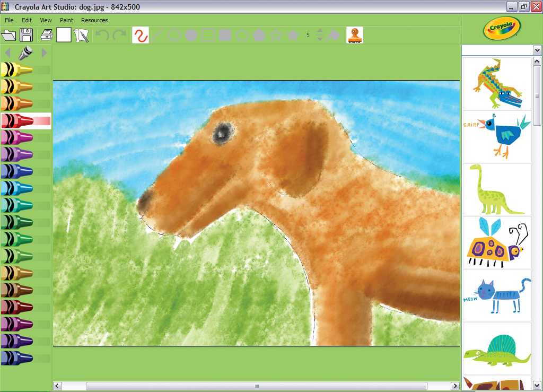This screenshot has height=392, width=543.
Task: Click the blank white page icon
Action: point(64,36)
